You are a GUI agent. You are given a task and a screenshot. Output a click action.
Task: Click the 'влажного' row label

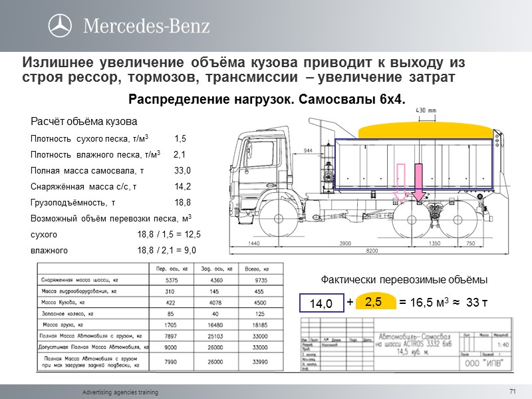pos(49,251)
